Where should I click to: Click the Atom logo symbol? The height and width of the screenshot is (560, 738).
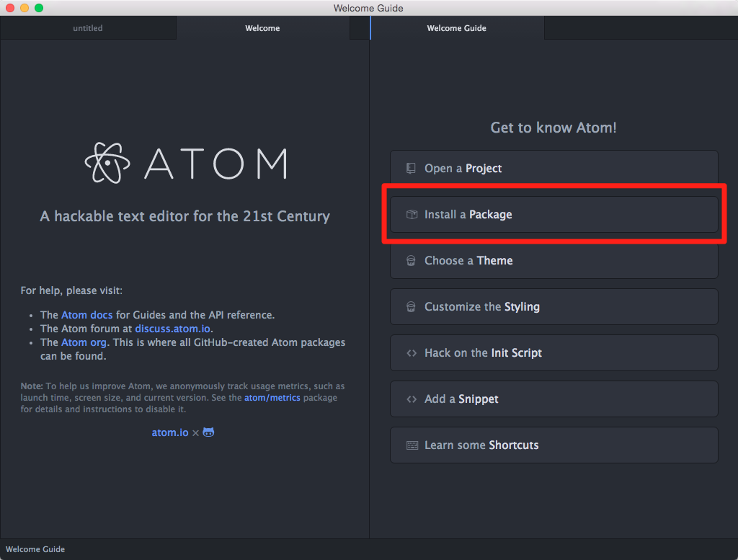click(x=107, y=163)
